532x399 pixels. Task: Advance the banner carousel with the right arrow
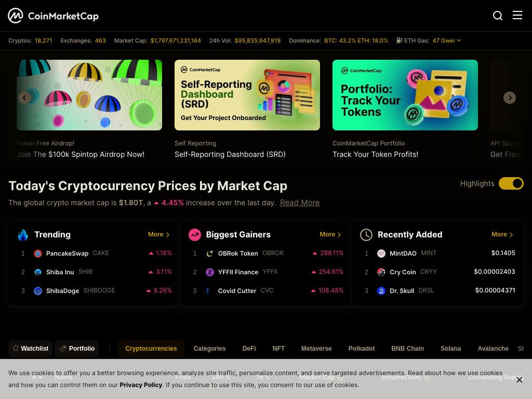510,98
